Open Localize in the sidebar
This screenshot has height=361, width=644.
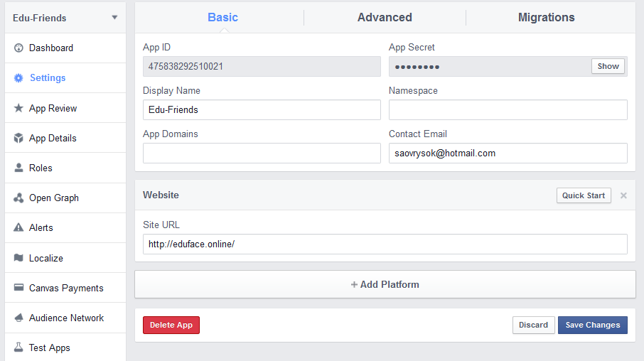[65, 258]
